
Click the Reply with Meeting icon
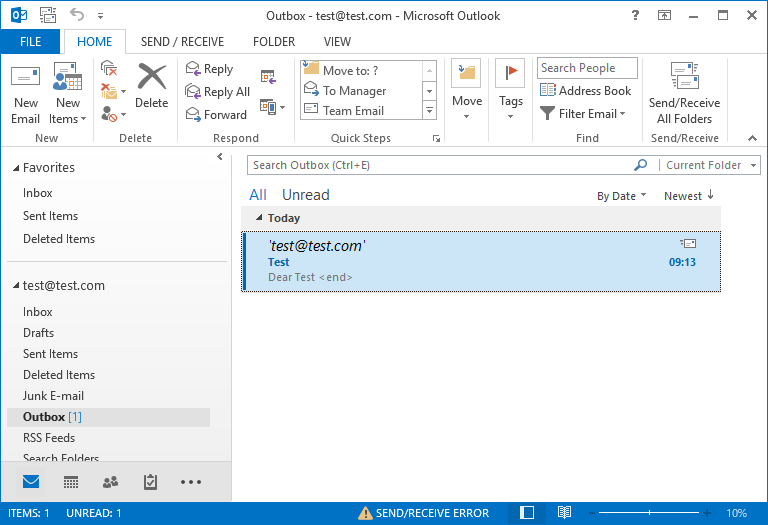(x=268, y=77)
